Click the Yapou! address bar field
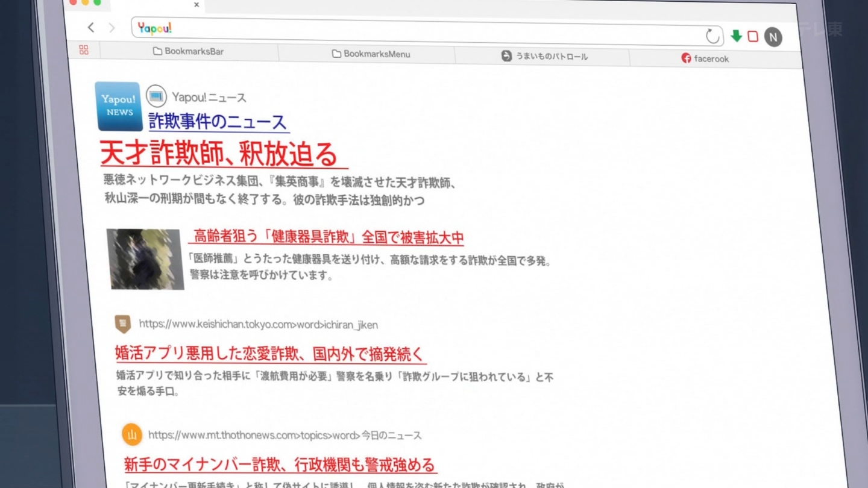868x488 pixels. coord(422,30)
